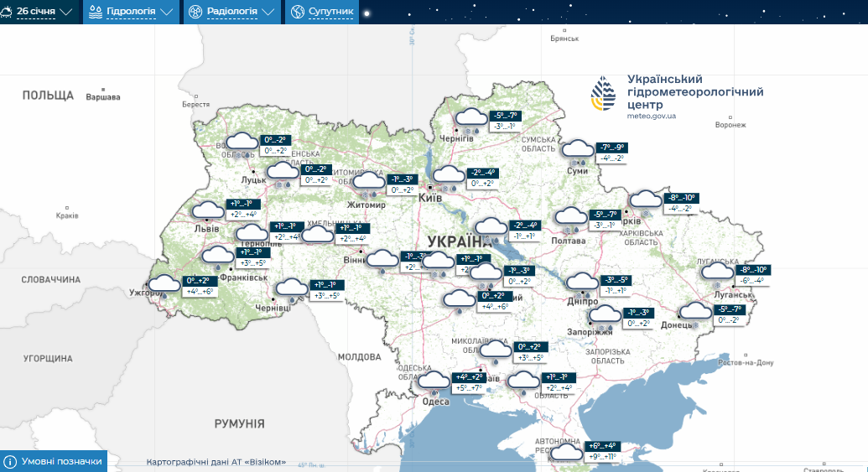Click the cloud weather icon for Чернігів
Viewport: 868px width, 472px height.
[470, 122]
